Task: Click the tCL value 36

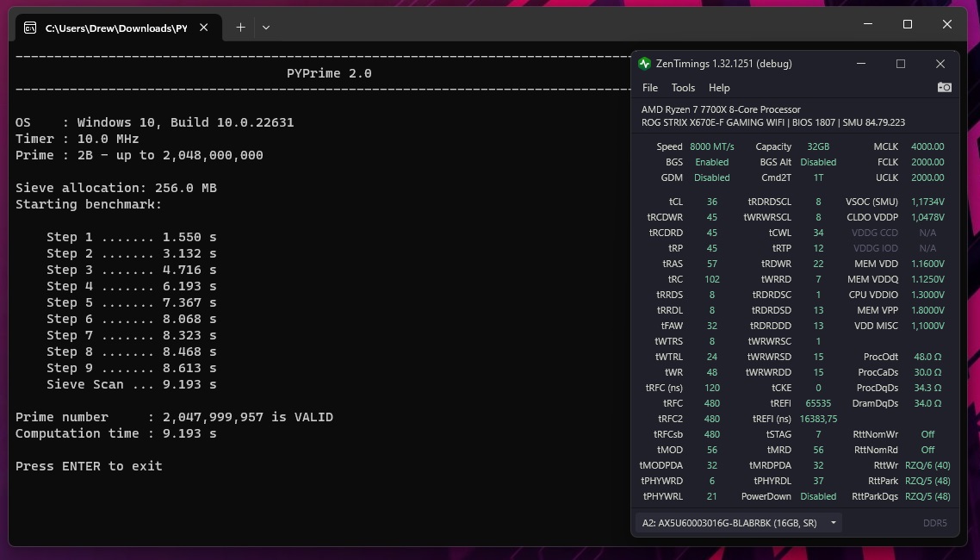Action: point(712,202)
